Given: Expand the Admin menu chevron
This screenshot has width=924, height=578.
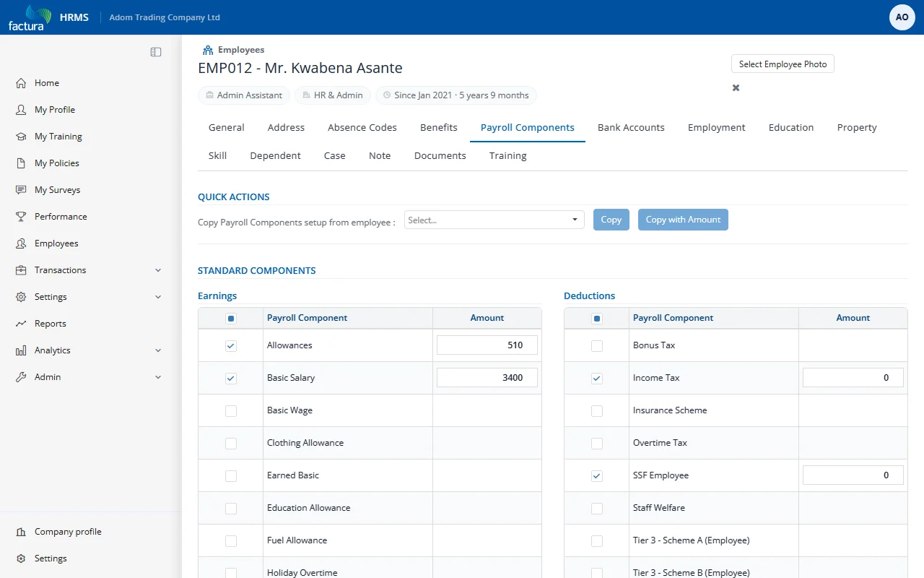Looking at the screenshot, I should tap(158, 377).
